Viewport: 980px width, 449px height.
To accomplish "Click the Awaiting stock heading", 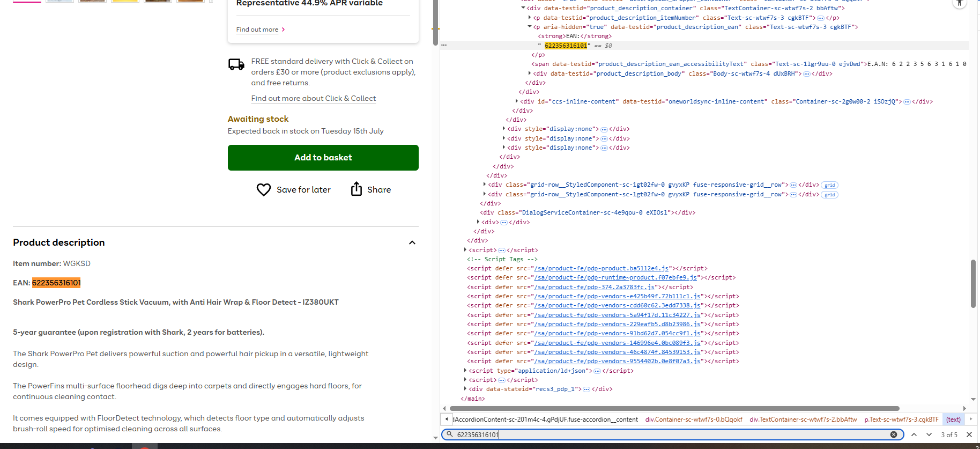I will [258, 119].
